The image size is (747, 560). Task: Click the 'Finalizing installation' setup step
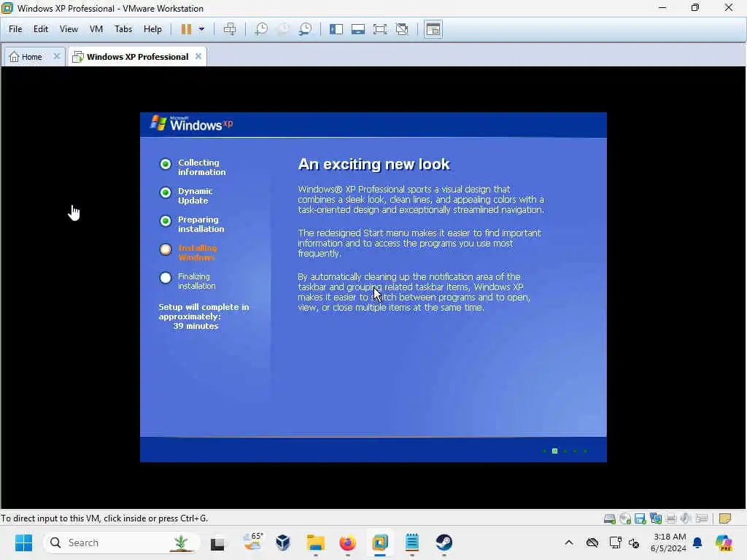(187, 281)
